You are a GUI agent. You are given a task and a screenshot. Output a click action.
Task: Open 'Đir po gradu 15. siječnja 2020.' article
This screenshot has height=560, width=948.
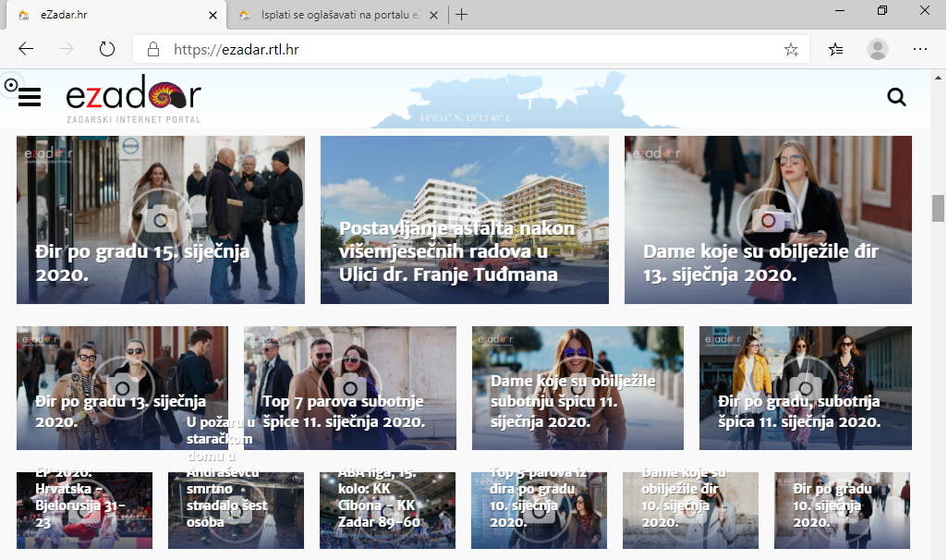point(161,220)
